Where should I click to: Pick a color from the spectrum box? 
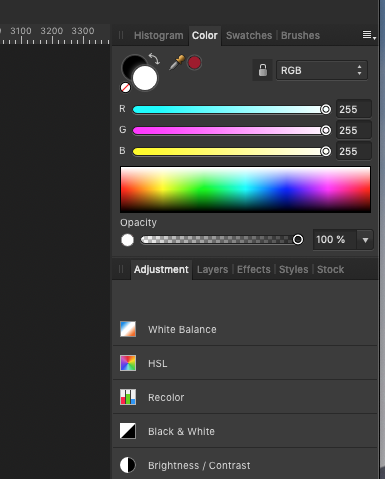(x=245, y=189)
